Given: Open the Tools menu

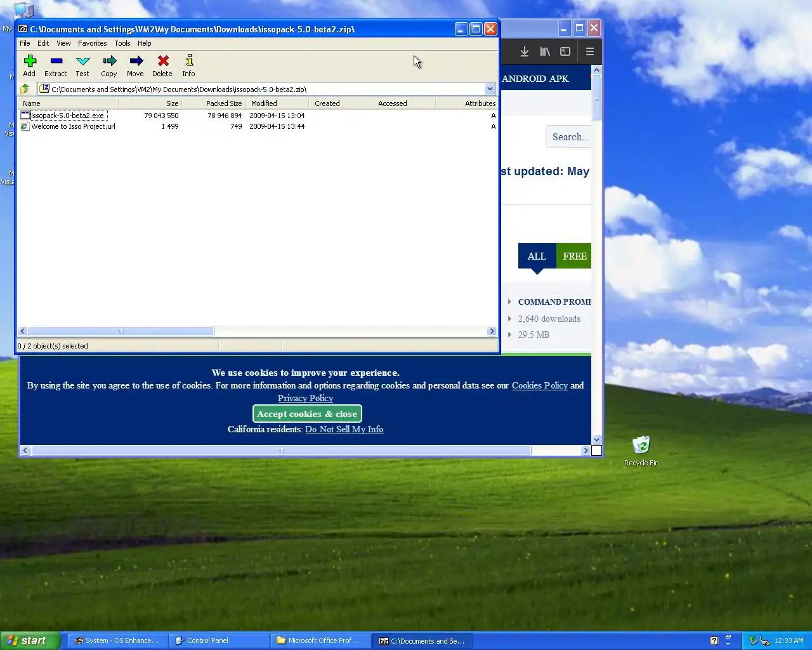Looking at the screenshot, I should (x=122, y=43).
